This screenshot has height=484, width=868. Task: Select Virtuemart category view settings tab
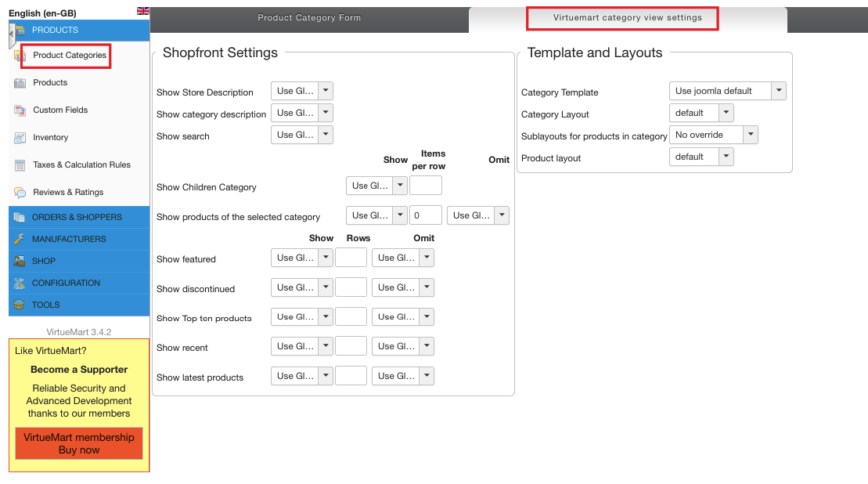627,18
